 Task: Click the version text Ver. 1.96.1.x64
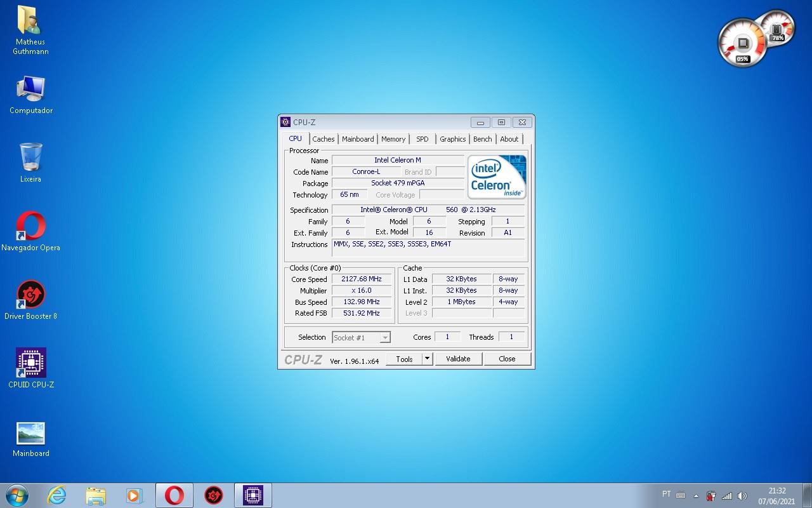click(355, 361)
